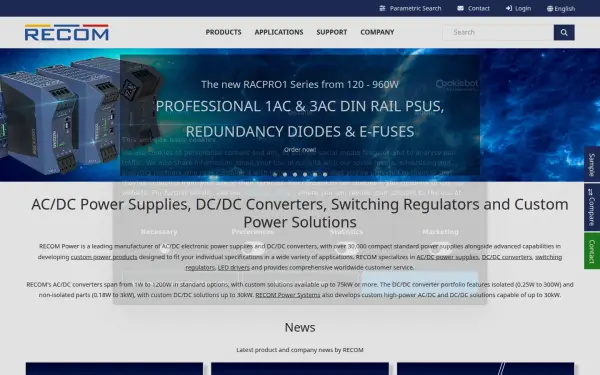Follow the 'Order now!' banner link
This screenshot has width=600, height=375.
(300, 150)
